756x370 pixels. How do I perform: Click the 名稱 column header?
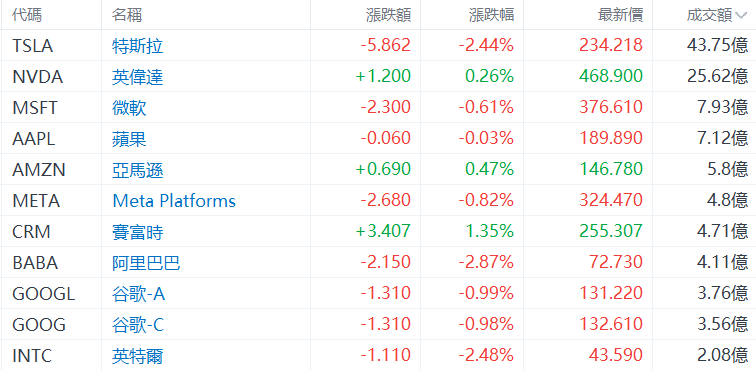pos(127,15)
